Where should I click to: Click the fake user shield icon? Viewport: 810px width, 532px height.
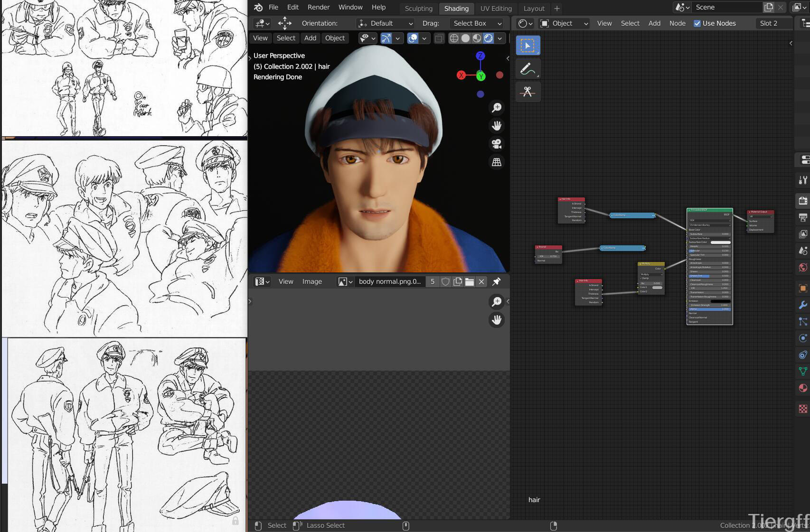click(x=445, y=281)
